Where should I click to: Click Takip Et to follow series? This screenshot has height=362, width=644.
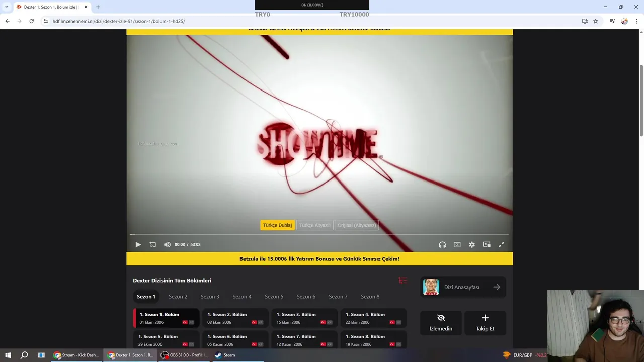click(x=485, y=323)
